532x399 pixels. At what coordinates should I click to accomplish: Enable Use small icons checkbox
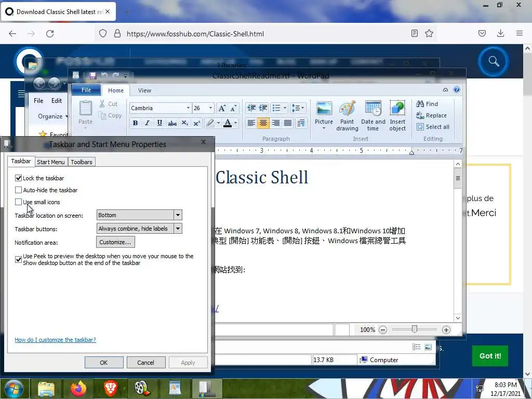pos(18,202)
